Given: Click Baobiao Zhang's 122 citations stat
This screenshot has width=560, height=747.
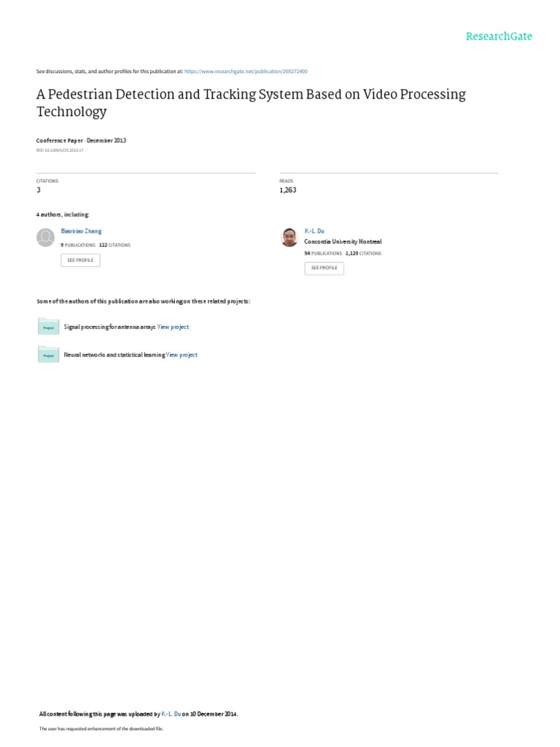Looking at the screenshot, I should tap(114, 245).
